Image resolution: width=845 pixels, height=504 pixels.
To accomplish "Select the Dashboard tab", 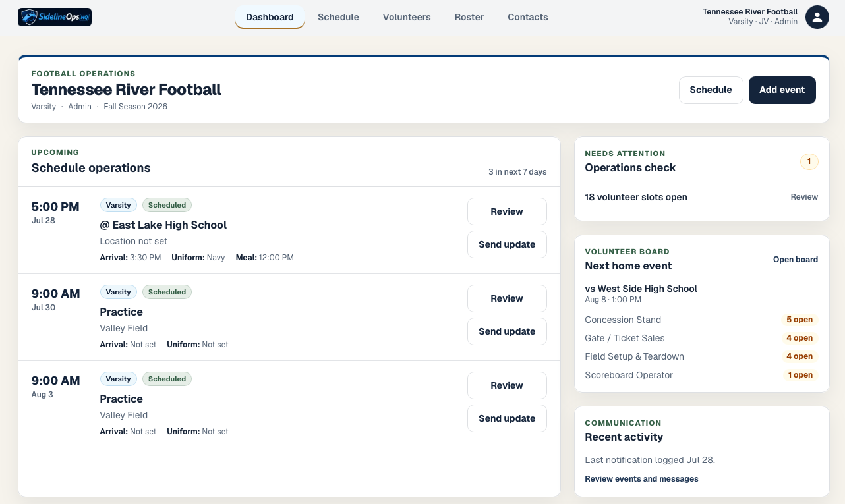I will (x=270, y=17).
